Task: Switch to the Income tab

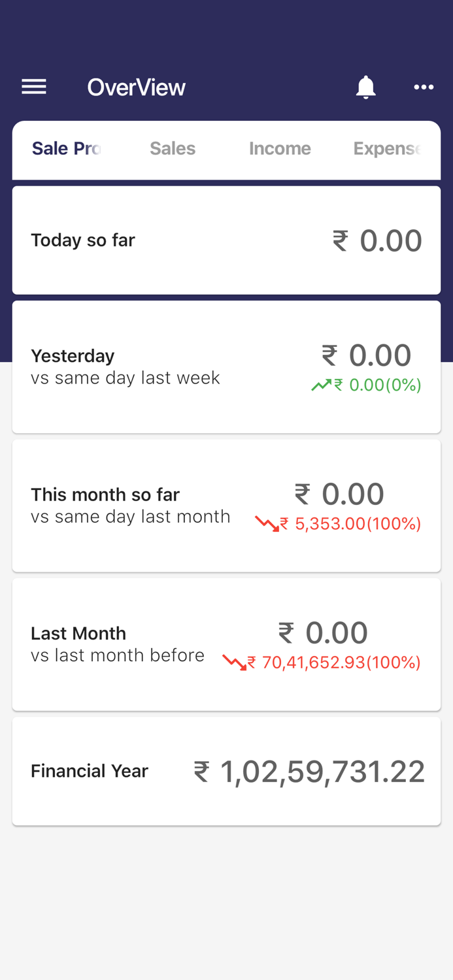Action: tap(280, 148)
